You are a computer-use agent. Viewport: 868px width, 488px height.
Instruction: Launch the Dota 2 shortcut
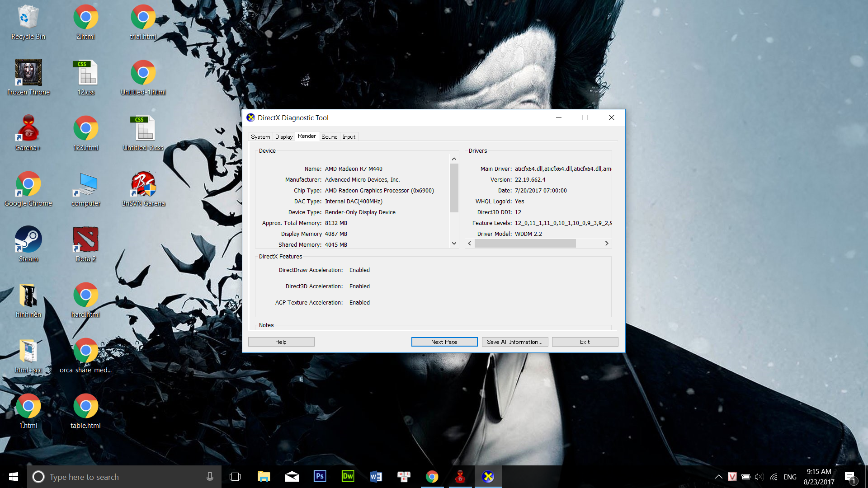pyautogui.click(x=85, y=244)
